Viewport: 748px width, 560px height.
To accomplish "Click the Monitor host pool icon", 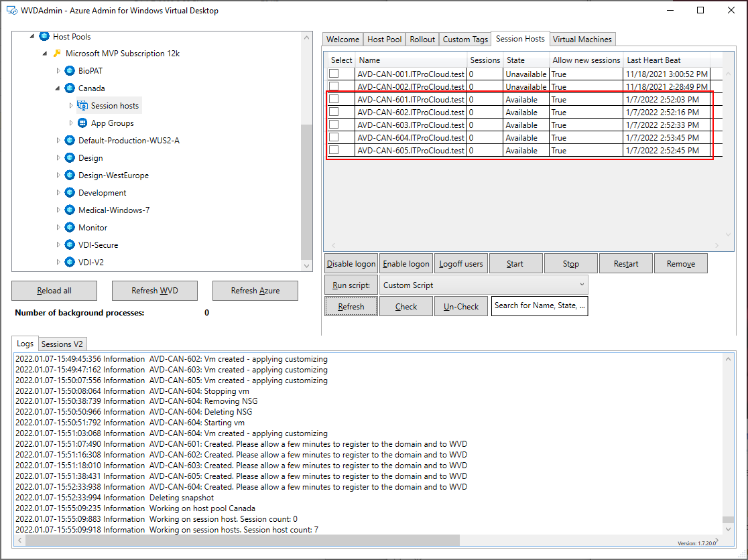I will pos(70,227).
